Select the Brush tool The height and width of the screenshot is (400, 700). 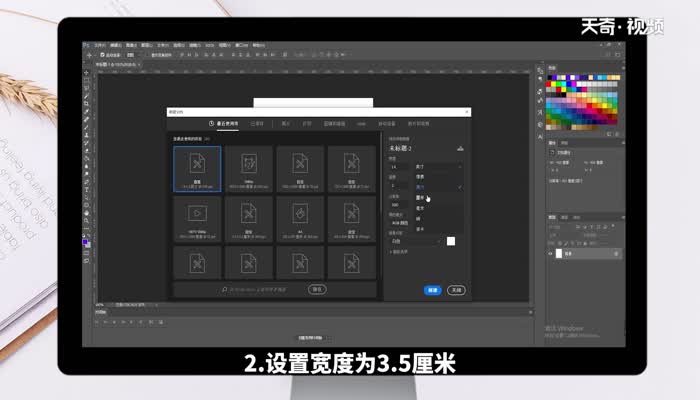tap(86, 127)
